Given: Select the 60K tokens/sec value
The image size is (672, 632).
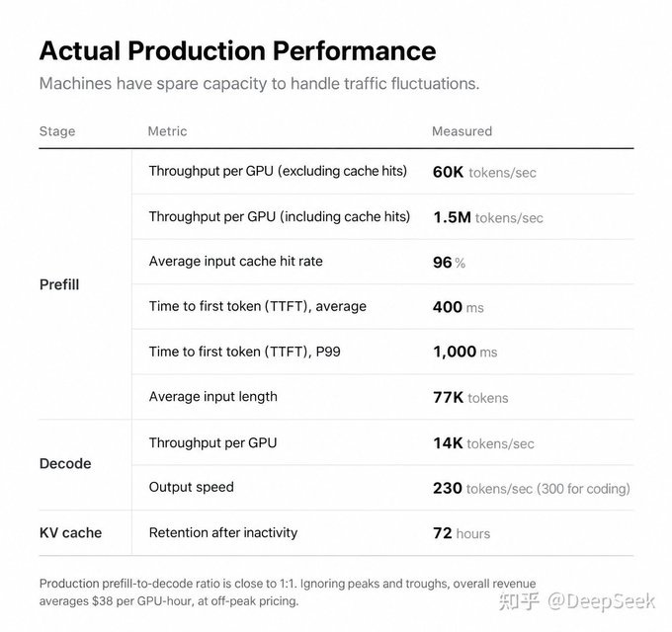Looking at the screenshot, I should (484, 172).
